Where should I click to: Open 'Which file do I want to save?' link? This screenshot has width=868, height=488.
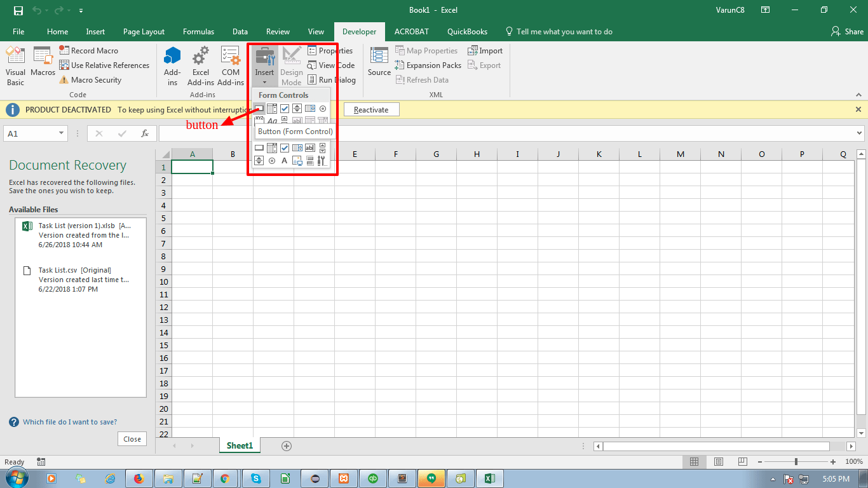coord(70,422)
